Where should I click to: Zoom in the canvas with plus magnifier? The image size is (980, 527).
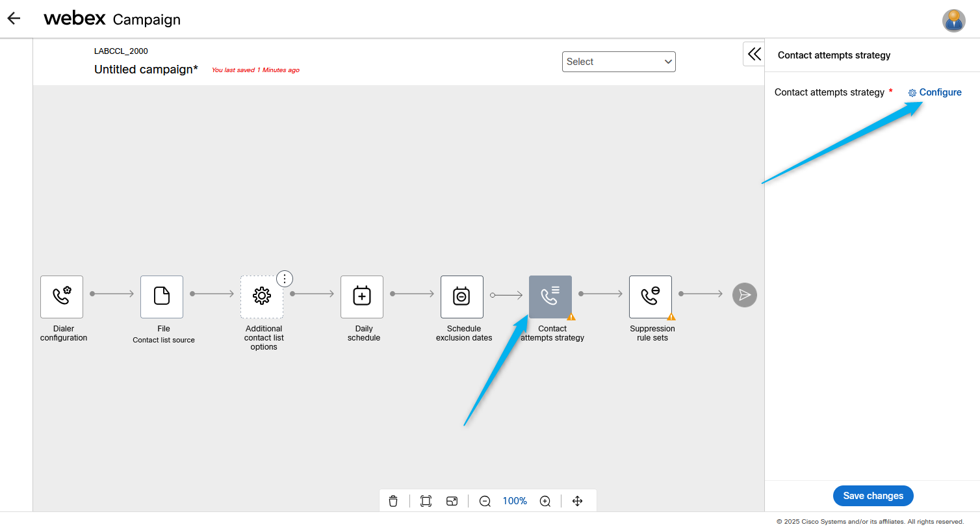(x=545, y=501)
